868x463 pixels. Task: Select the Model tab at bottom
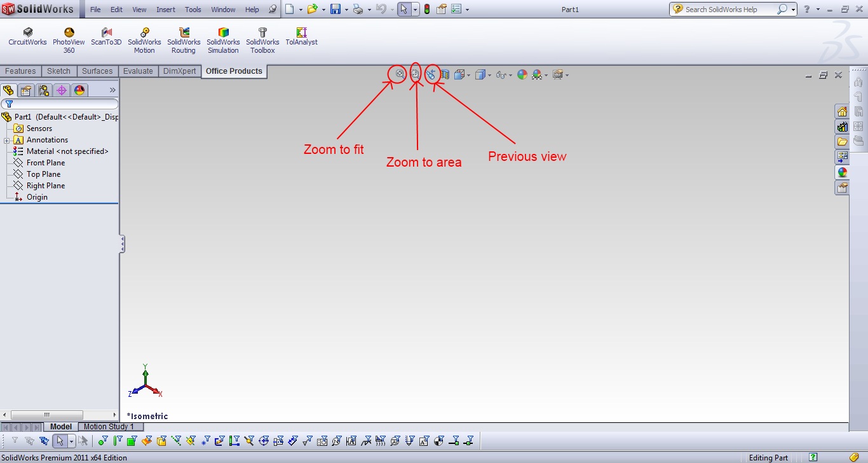tap(61, 427)
